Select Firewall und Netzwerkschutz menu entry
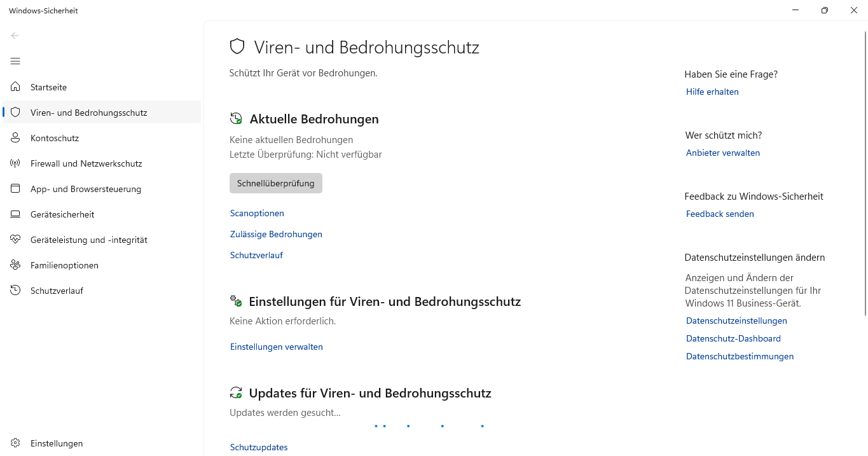Screen dimensions: 868x456 [x=86, y=163]
